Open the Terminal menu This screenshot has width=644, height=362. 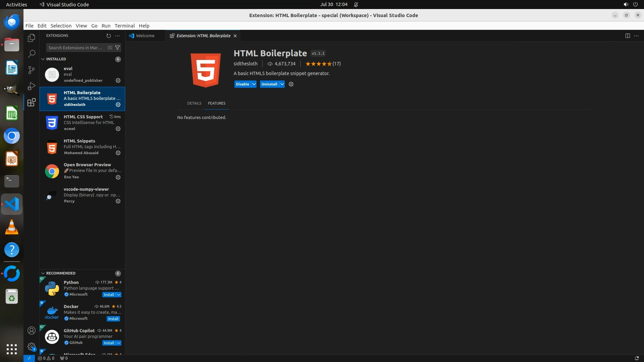click(124, 26)
